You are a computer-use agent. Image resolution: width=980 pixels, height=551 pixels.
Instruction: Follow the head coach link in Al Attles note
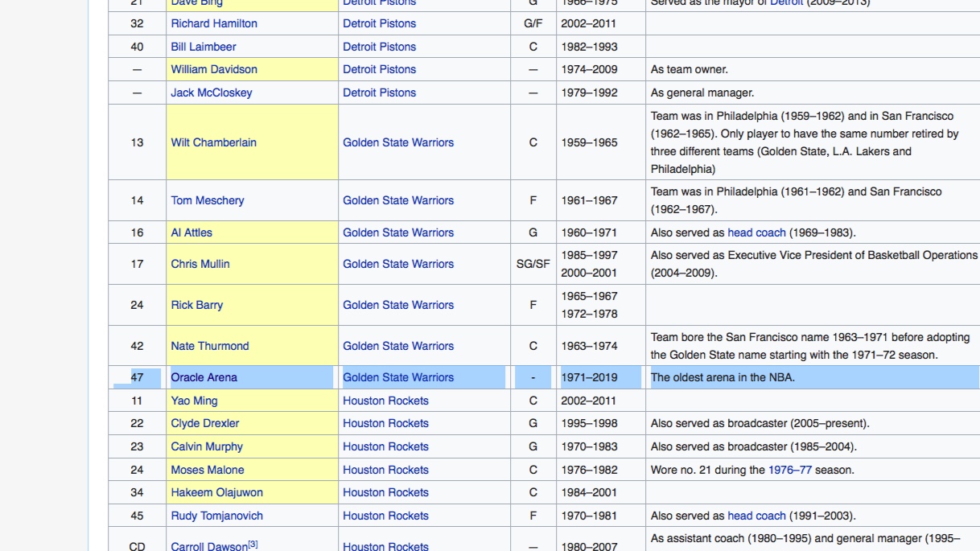coord(756,232)
